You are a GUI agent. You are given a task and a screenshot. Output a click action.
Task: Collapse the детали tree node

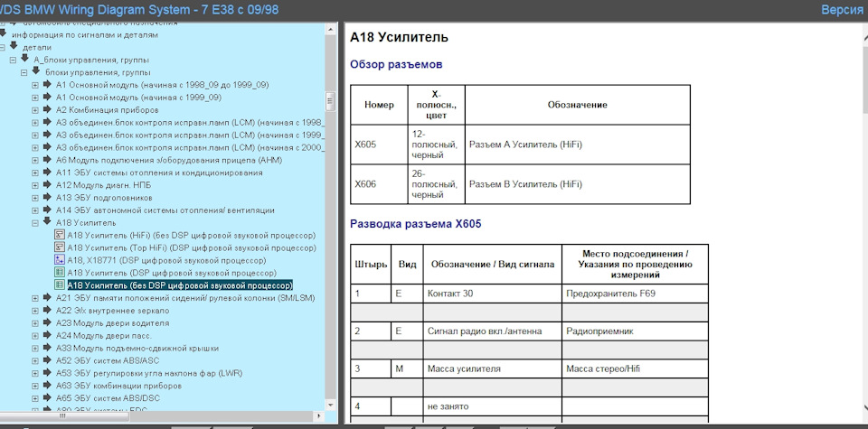(3, 48)
